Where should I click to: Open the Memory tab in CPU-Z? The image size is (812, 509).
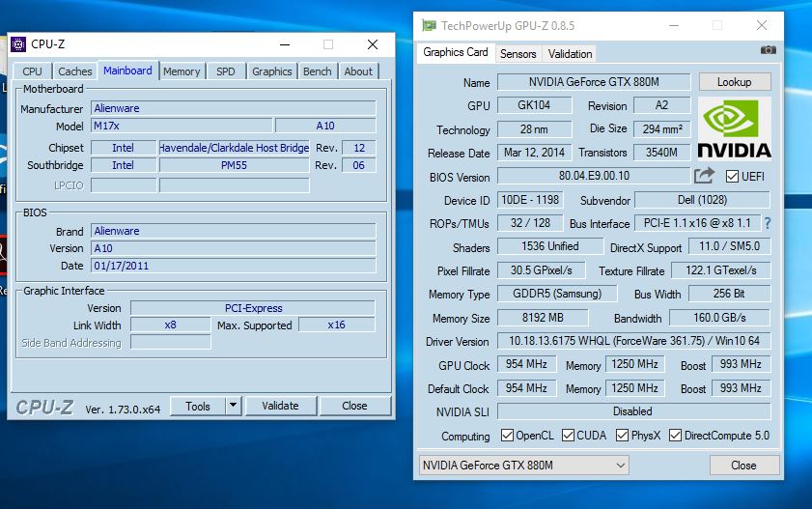tap(182, 71)
